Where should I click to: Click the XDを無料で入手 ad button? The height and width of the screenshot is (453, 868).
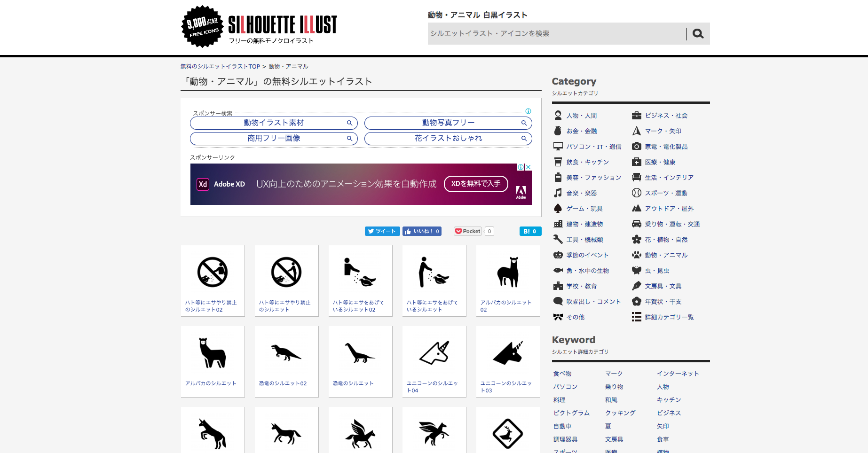pos(476,184)
